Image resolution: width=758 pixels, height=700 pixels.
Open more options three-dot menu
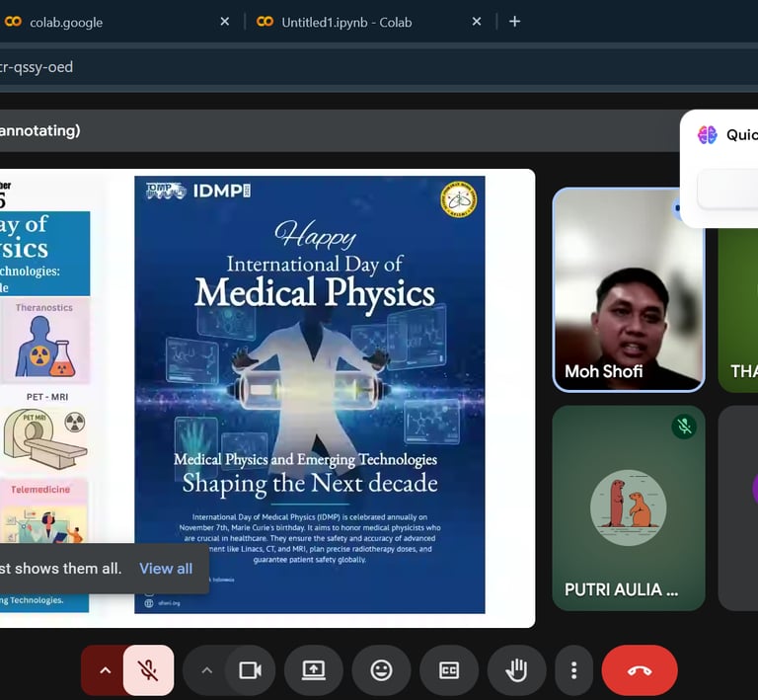[x=573, y=670]
